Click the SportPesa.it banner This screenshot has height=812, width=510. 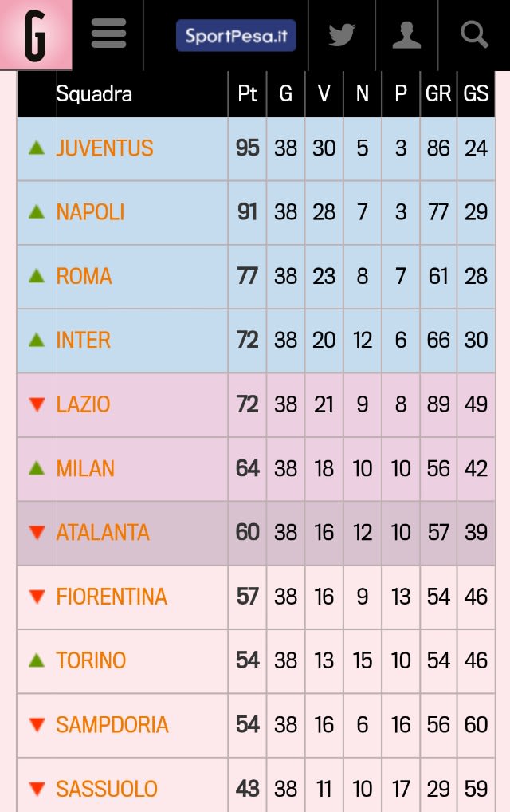point(236,35)
